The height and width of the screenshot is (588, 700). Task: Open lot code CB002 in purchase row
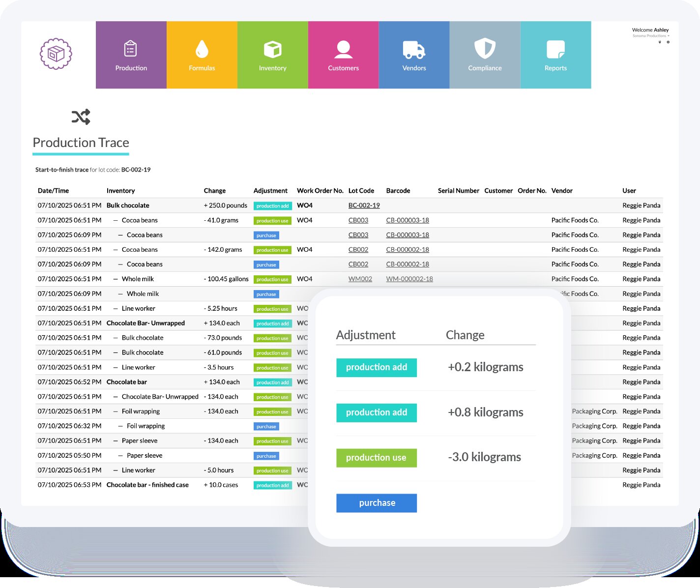coord(358,265)
